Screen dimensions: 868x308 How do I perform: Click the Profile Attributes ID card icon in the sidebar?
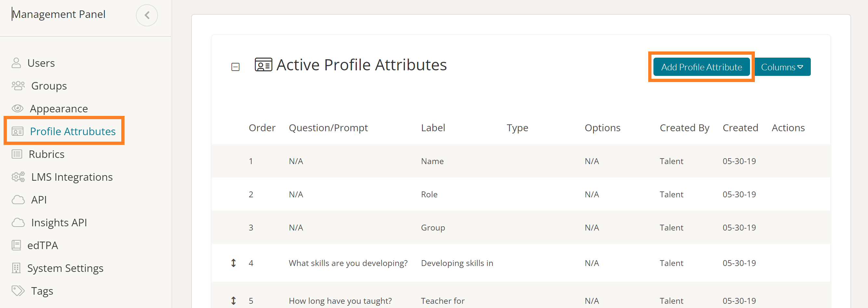(x=18, y=131)
